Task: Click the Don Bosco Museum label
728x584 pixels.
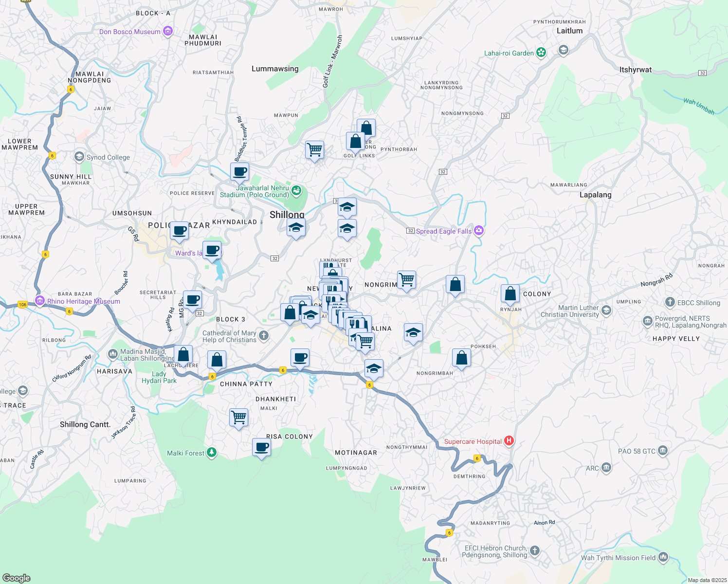Action: 130,32
